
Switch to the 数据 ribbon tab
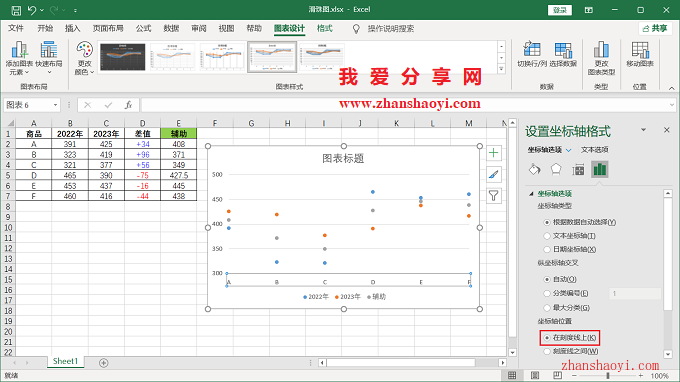coord(171,29)
